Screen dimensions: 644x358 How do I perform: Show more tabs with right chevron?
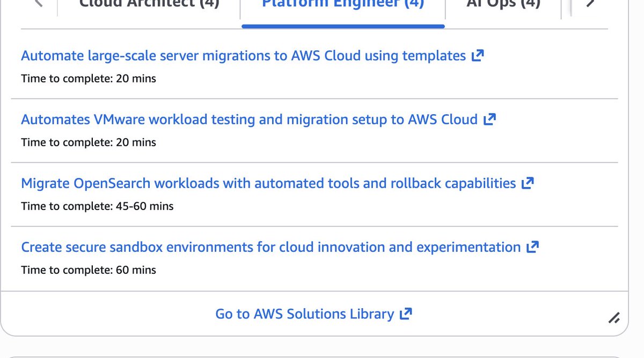tap(590, 3)
